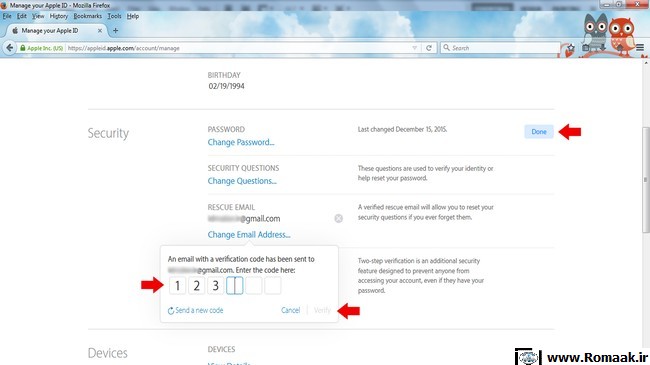Select the second code box containing 2

(x=196, y=285)
